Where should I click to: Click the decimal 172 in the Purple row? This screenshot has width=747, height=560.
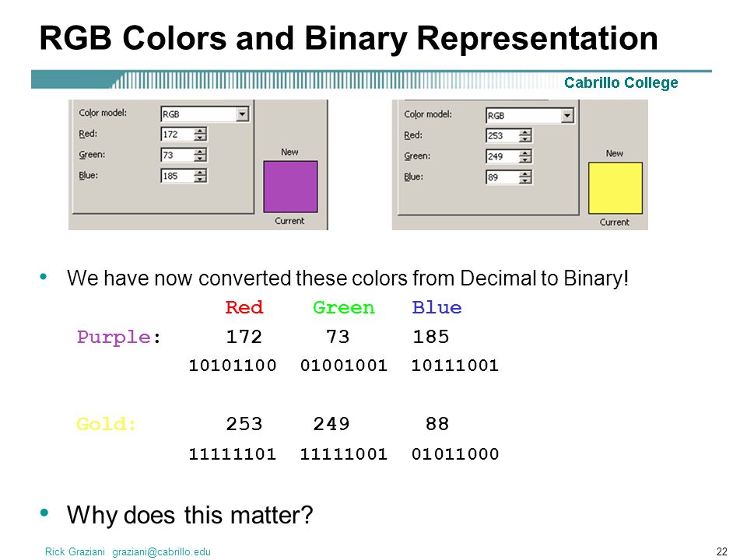(x=244, y=337)
